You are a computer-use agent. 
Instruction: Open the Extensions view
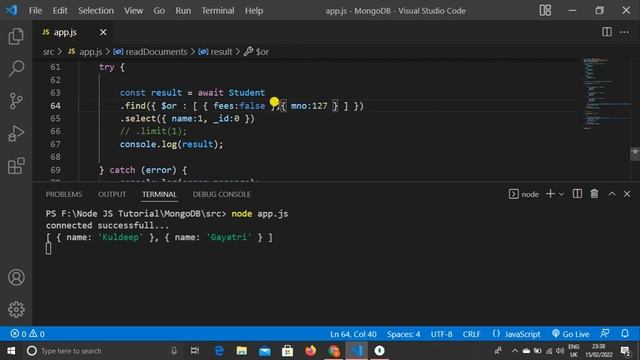[16, 166]
